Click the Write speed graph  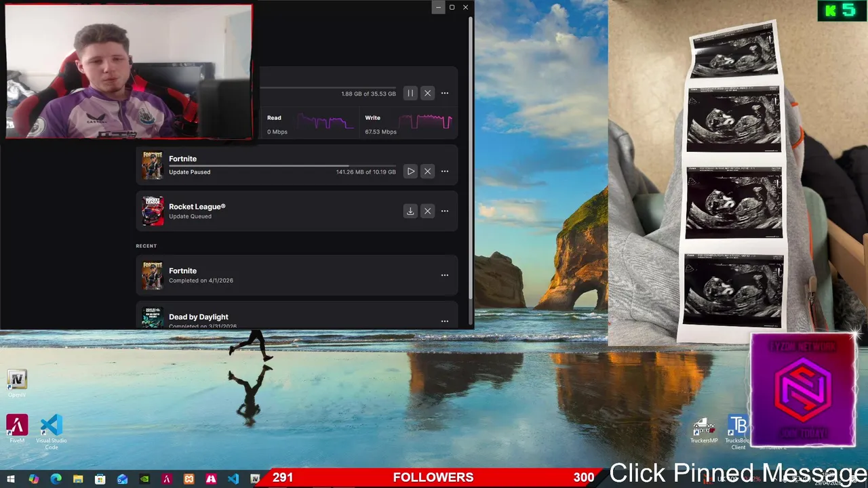[x=425, y=122]
